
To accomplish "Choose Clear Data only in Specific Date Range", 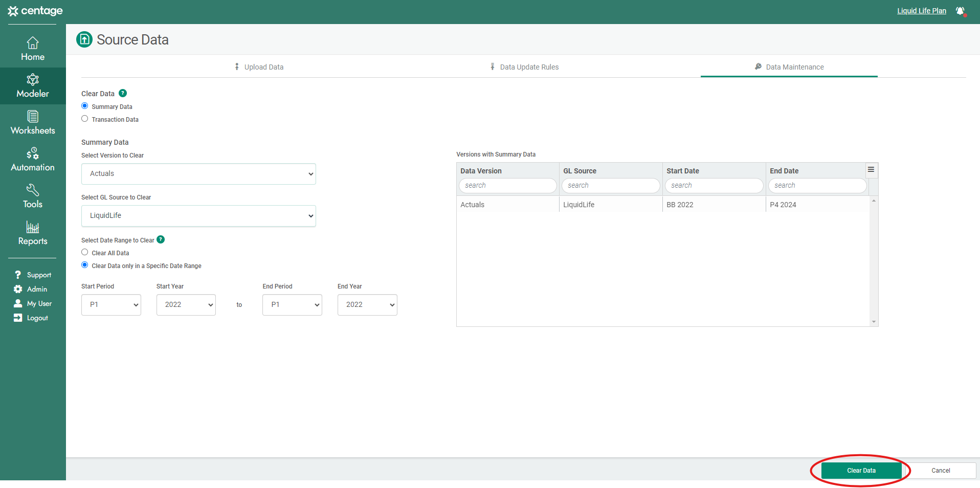I will [85, 265].
